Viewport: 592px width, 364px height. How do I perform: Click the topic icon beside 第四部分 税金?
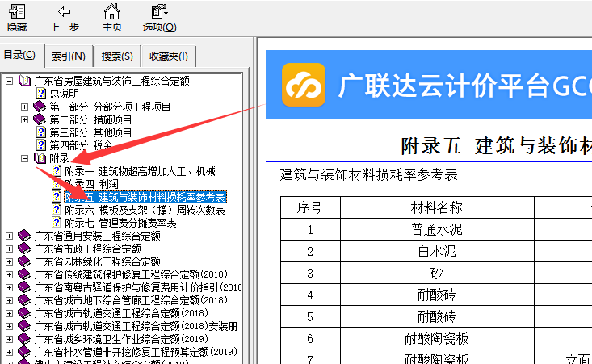pos(40,145)
